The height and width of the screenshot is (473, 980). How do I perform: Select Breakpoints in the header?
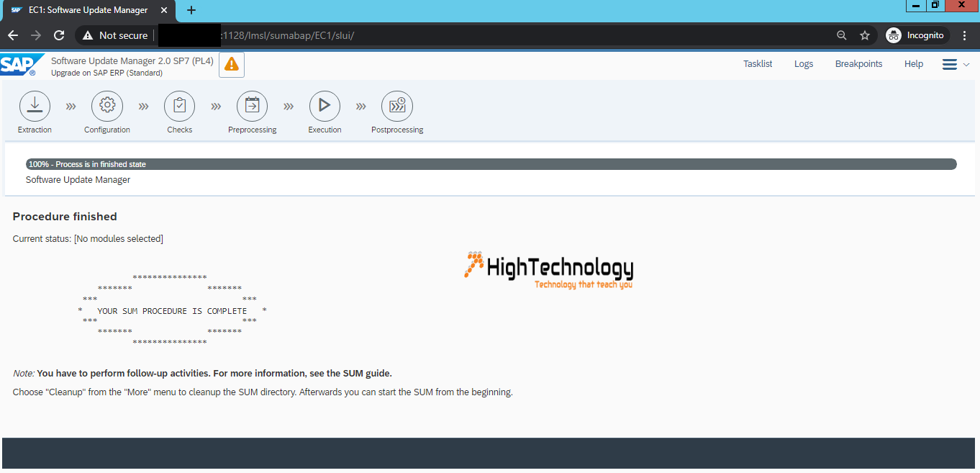[858, 64]
